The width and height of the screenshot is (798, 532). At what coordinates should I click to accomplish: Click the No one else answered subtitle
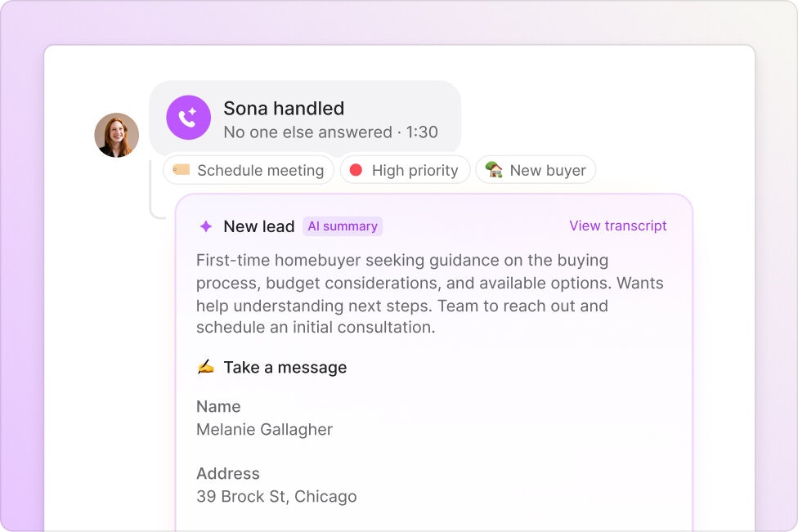tap(331, 132)
